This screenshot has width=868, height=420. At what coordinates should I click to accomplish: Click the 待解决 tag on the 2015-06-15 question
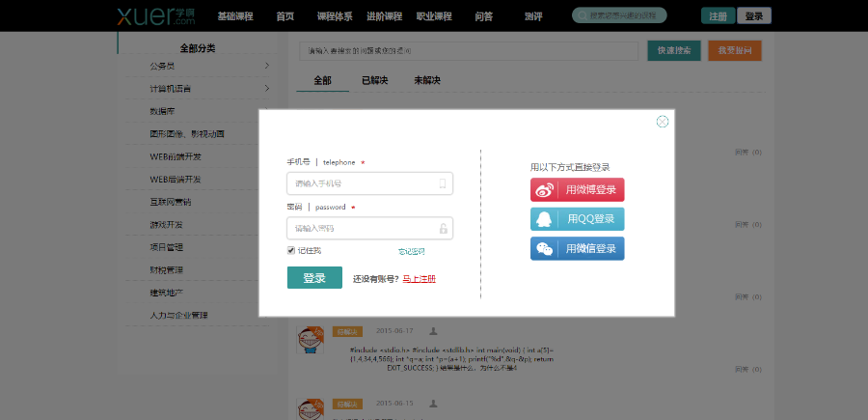pyautogui.click(x=347, y=404)
